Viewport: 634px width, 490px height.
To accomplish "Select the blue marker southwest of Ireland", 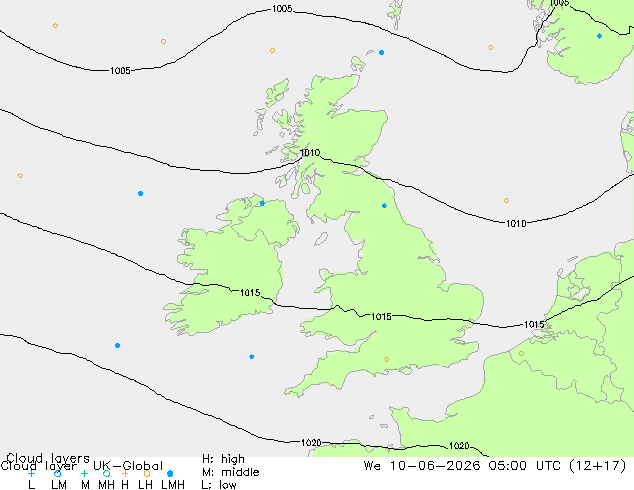I will tap(117, 345).
